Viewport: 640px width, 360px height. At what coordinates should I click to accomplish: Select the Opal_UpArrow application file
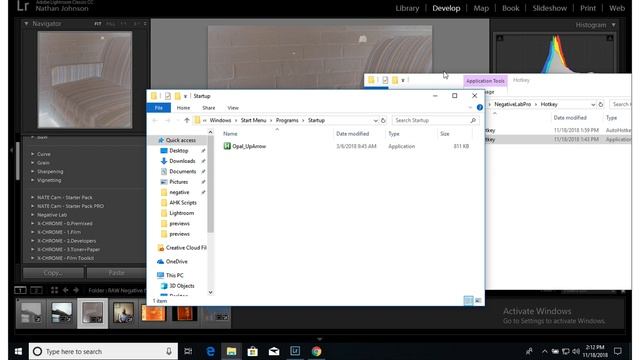pos(249,146)
